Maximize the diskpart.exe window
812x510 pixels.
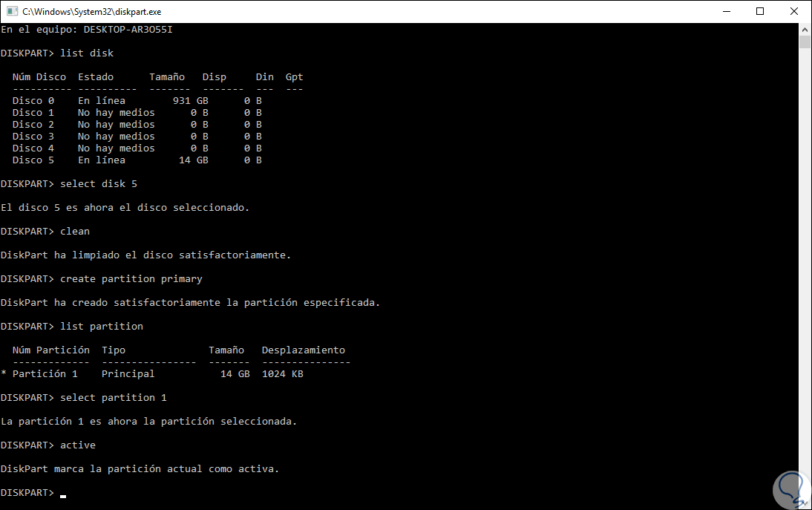click(x=760, y=11)
